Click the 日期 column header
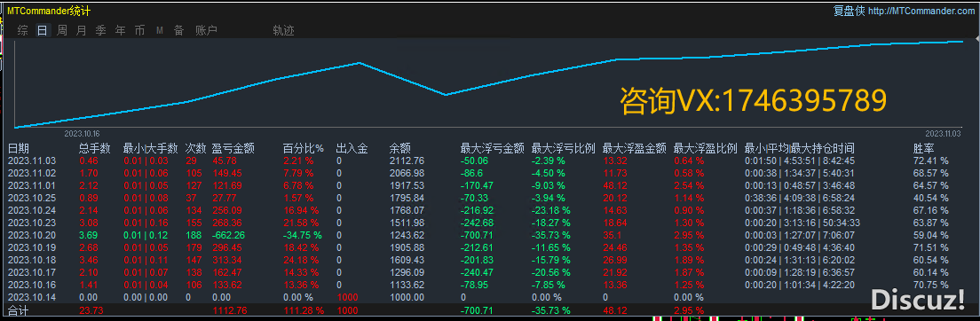The image size is (980, 321). click(18, 149)
